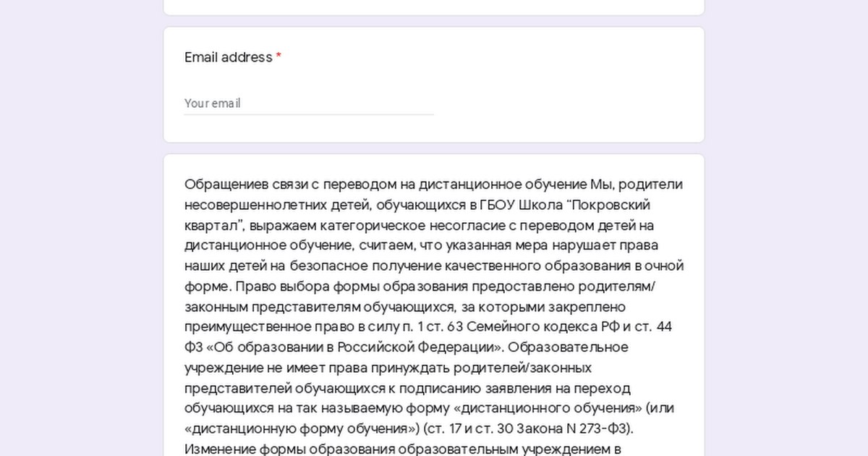The width and height of the screenshot is (868, 456).
Task: Click the line starting 'представителей обучающихся к подписанию'
Action: pos(407,387)
